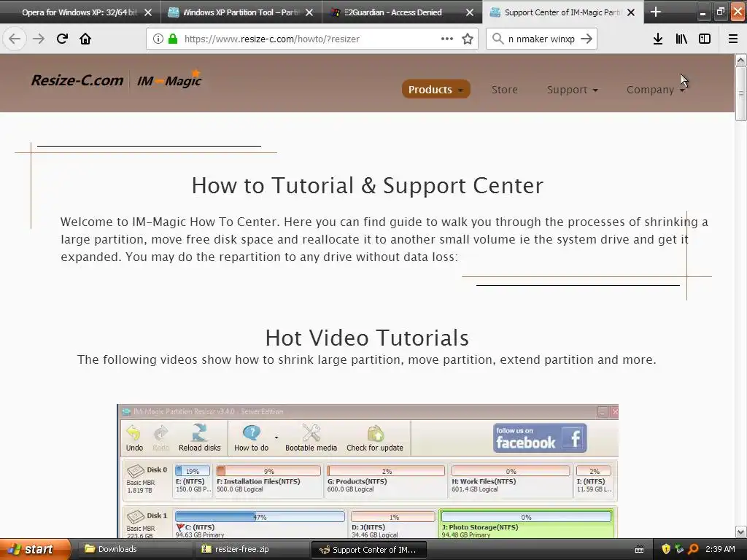The height and width of the screenshot is (560, 747).
Task: Click Check for update icon in thumbnail
Action: [x=375, y=438]
